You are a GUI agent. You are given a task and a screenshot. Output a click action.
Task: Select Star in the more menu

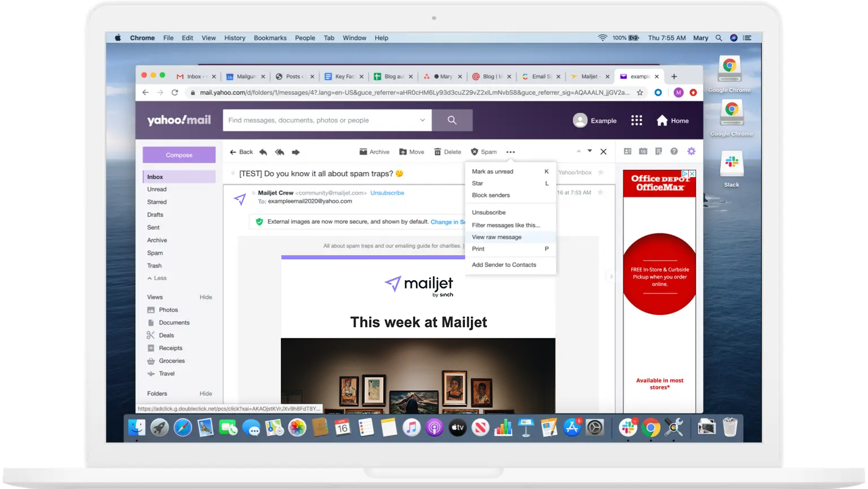pyautogui.click(x=510, y=184)
